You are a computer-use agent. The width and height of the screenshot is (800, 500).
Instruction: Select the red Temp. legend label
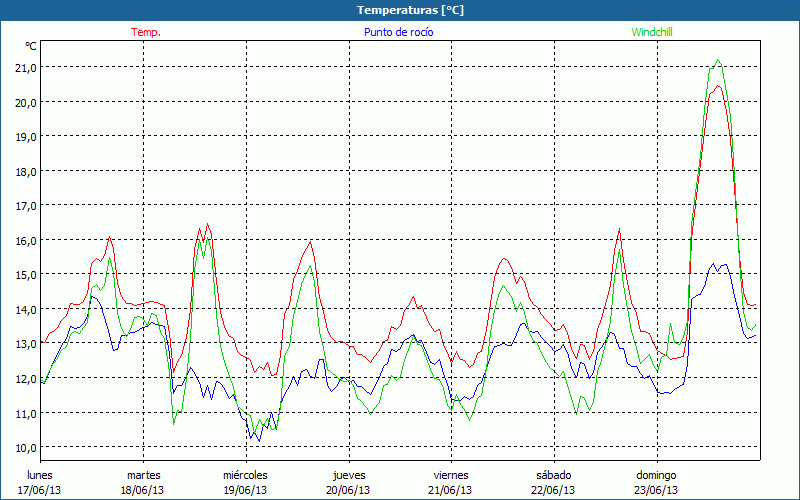coord(146,32)
